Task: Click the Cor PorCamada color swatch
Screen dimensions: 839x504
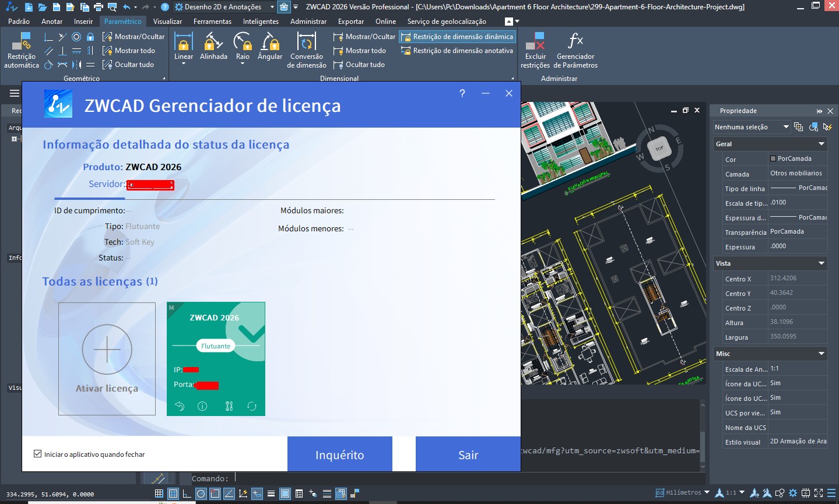Action: [x=773, y=158]
